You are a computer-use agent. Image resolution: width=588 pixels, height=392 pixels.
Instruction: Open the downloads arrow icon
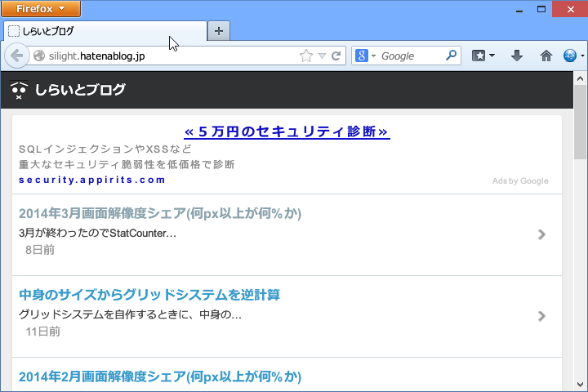517,56
